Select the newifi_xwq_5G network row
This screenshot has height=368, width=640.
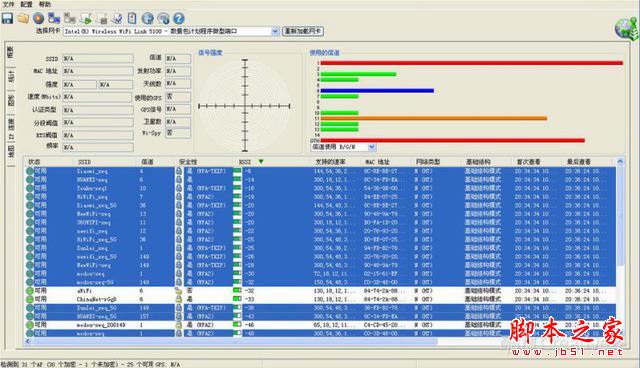(x=320, y=257)
